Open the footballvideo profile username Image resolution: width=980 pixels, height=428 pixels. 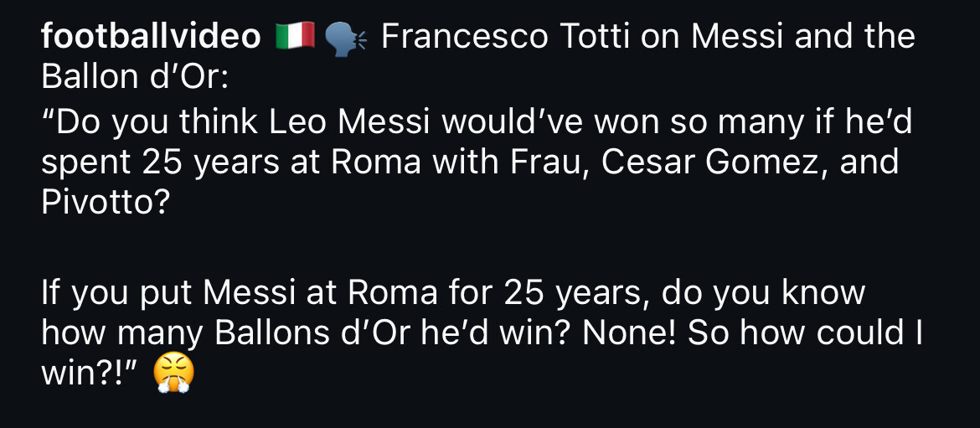tap(151, 37)
